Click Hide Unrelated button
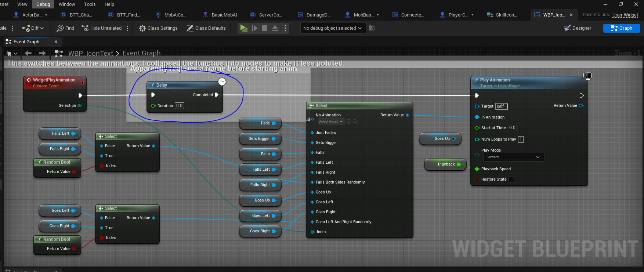The height and width of the screenshot is (272, 644). (x=102, y=28)
